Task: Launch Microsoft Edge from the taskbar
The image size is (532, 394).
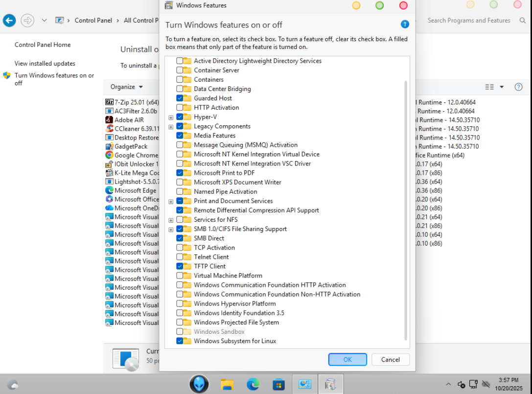Action: pos(253,384)
